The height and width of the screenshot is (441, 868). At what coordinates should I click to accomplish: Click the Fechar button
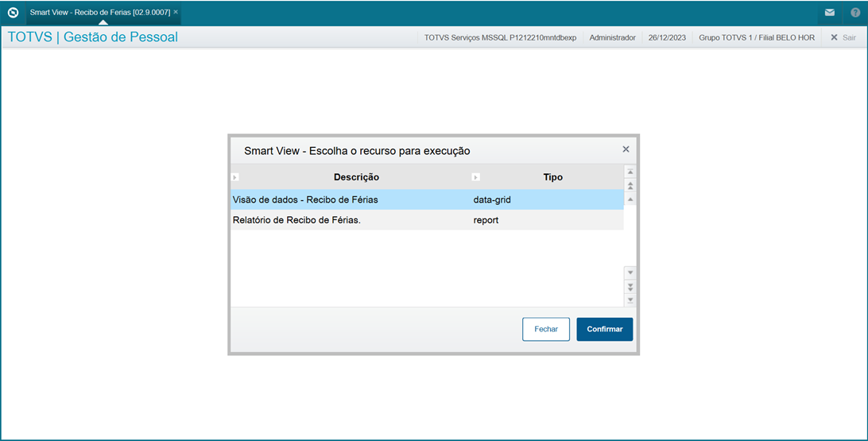point(546,329)
